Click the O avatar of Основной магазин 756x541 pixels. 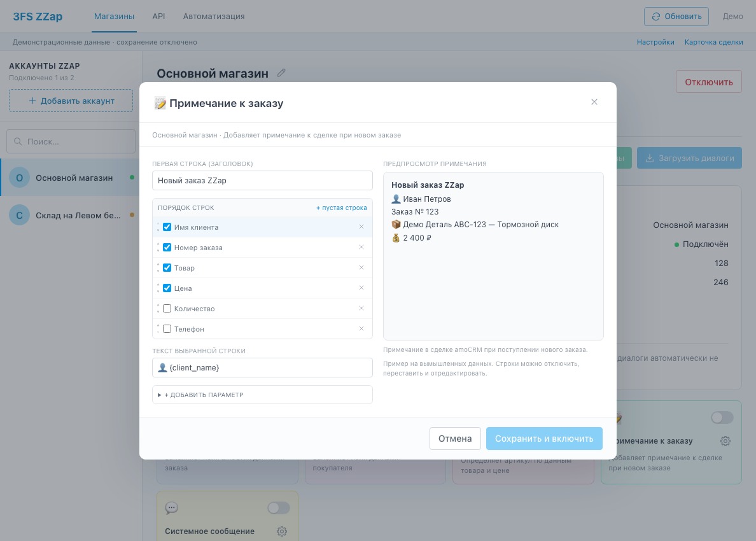(19, 178)
